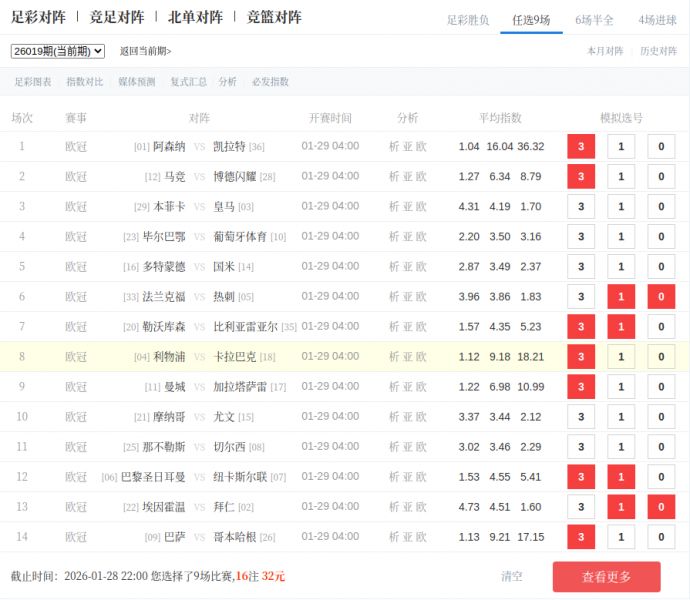Switch to the 足彩胜负 tab
The image size is (690, 600).
(x=467, y=20)
